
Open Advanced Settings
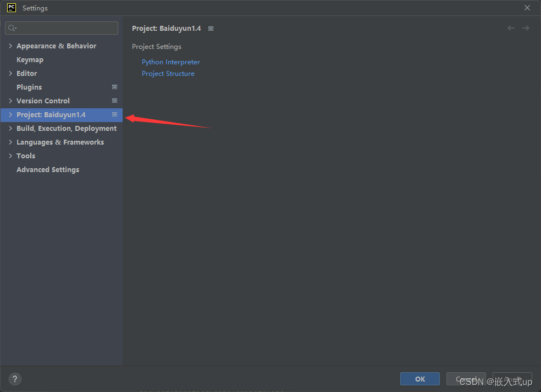click(x=48, y=170)
